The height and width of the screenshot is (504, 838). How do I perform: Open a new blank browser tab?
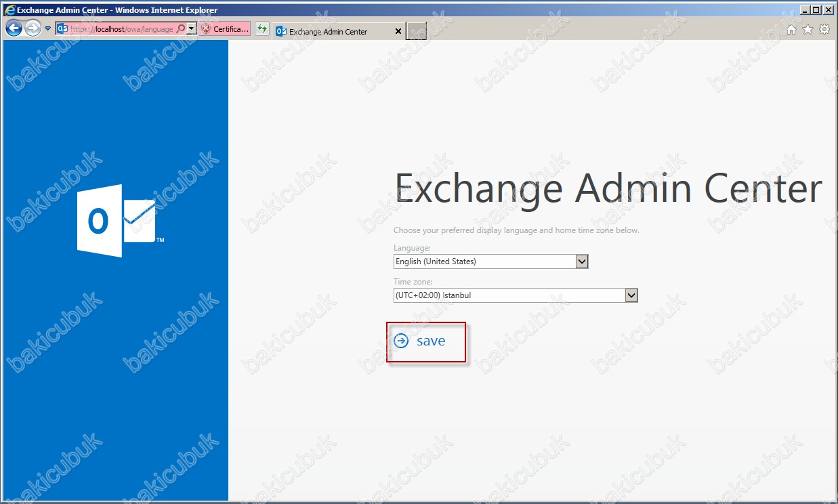416,31
